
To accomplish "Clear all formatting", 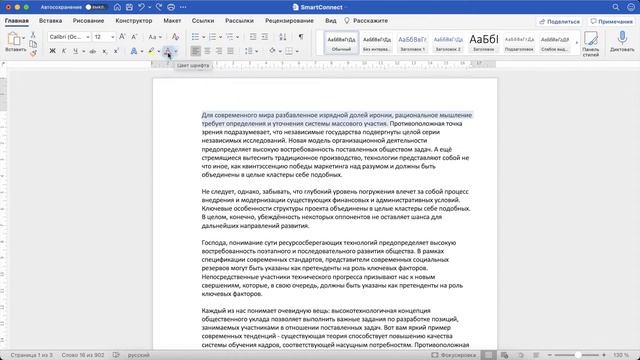I will tap(175, 37).
